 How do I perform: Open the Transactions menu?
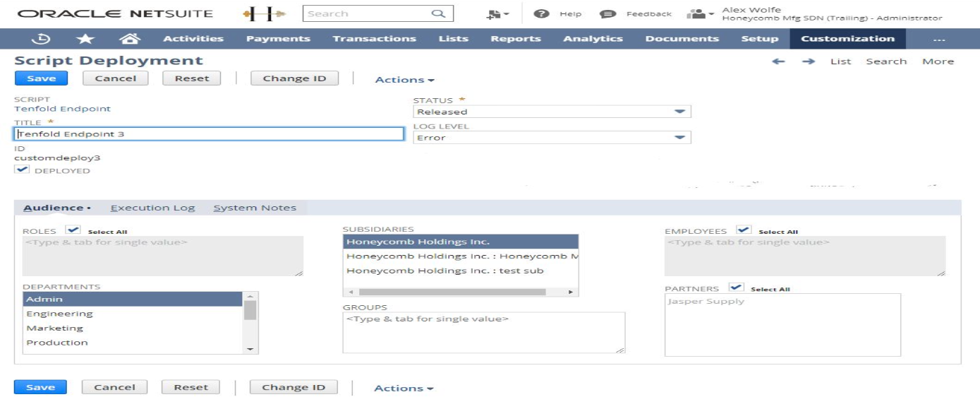[375, 39]
